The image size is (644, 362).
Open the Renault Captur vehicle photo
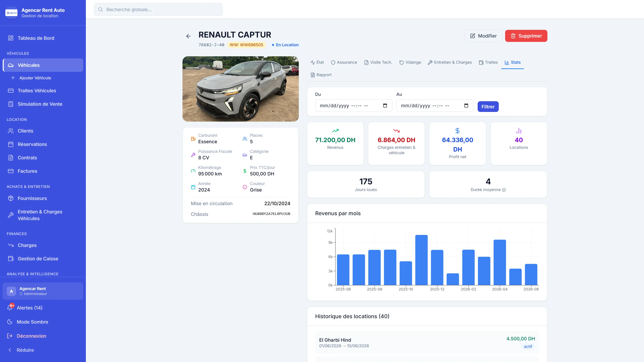(241, 89)
